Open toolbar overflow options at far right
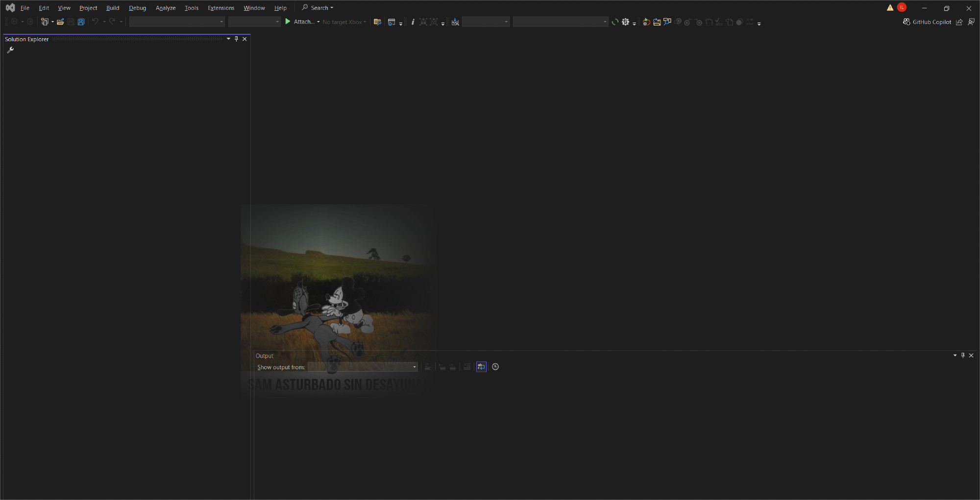Screen dimensions: 980x500 pyautogui.click(x=759, y=23)
